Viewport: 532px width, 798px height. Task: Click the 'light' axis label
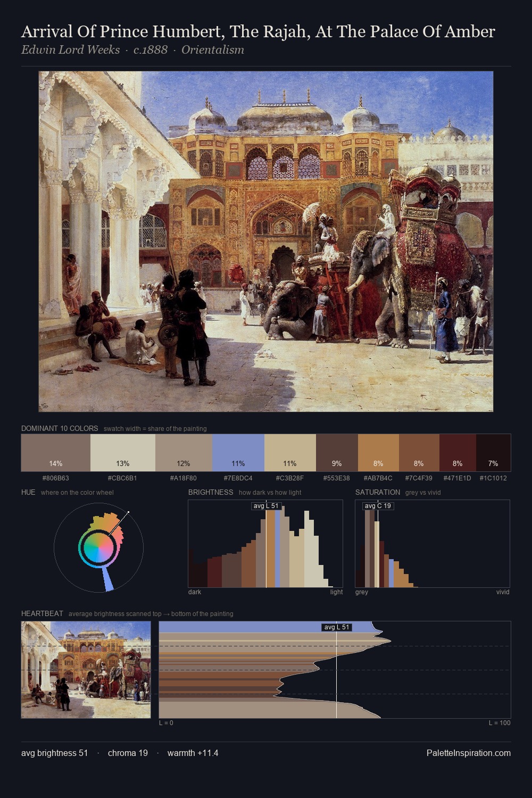click(337, 592)
